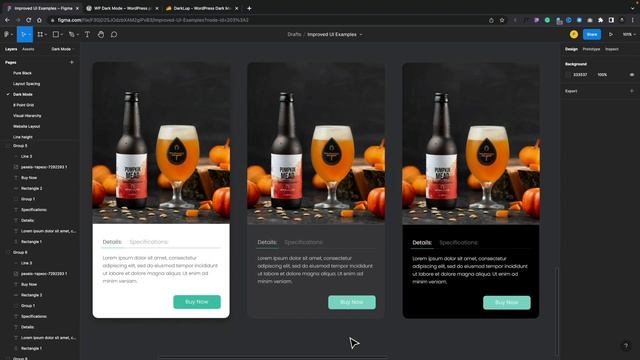
Task: Select the Rectangle shape tool
Action: 56,34
